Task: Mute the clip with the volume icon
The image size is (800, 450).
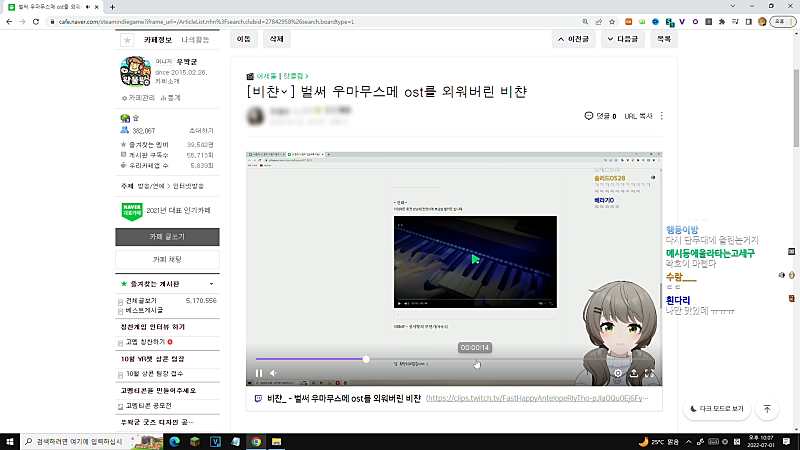Action: point(273,373)
